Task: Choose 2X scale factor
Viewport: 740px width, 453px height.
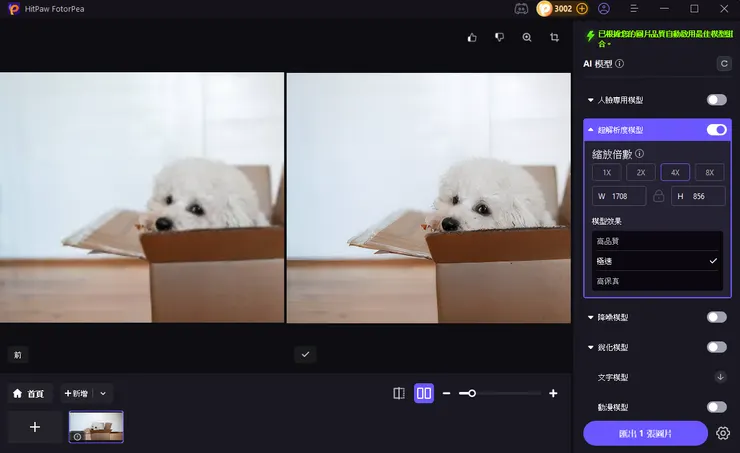Action: [641, 172]
